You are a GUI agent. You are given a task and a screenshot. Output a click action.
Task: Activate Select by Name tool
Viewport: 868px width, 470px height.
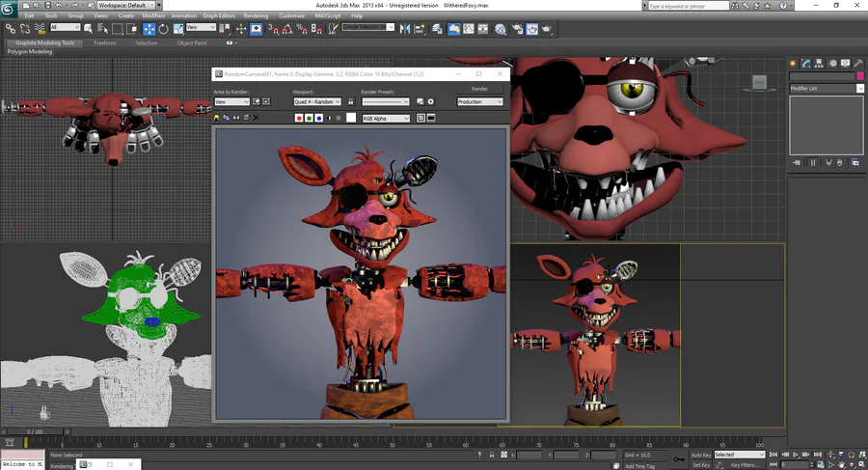point(103,29)
